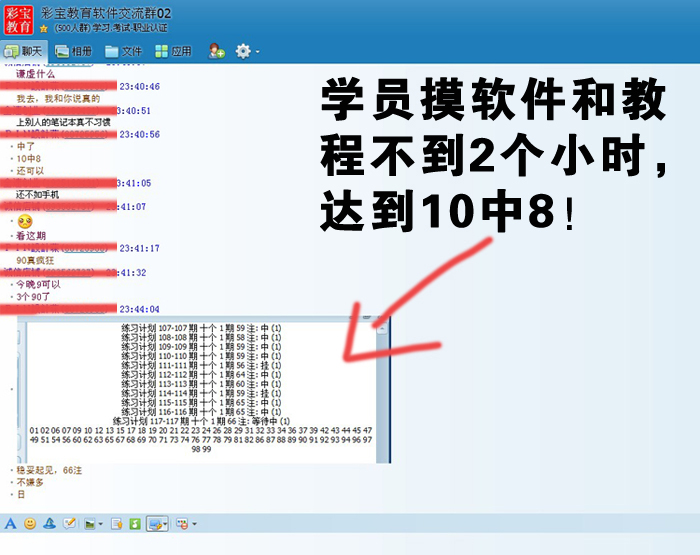Screen dimensions: 700x555
Task: Click the green music icon
Action: point(135,523)
